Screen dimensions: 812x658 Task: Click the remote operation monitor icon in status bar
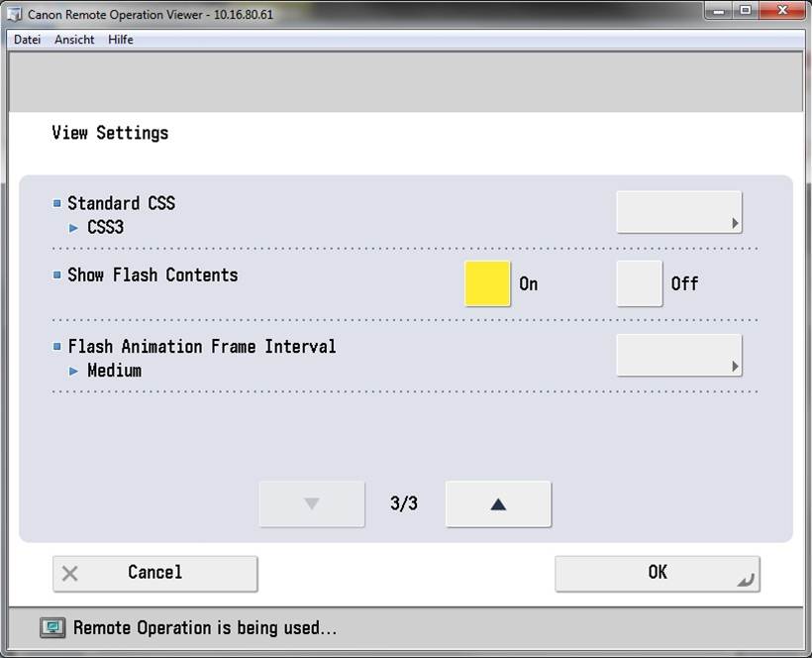52,627
